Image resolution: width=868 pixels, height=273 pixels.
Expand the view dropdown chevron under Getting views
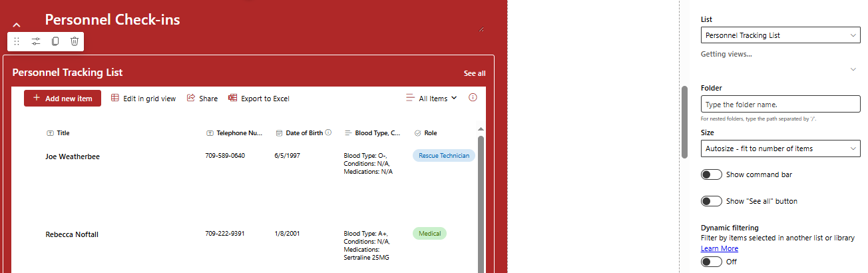coord(853,69)
